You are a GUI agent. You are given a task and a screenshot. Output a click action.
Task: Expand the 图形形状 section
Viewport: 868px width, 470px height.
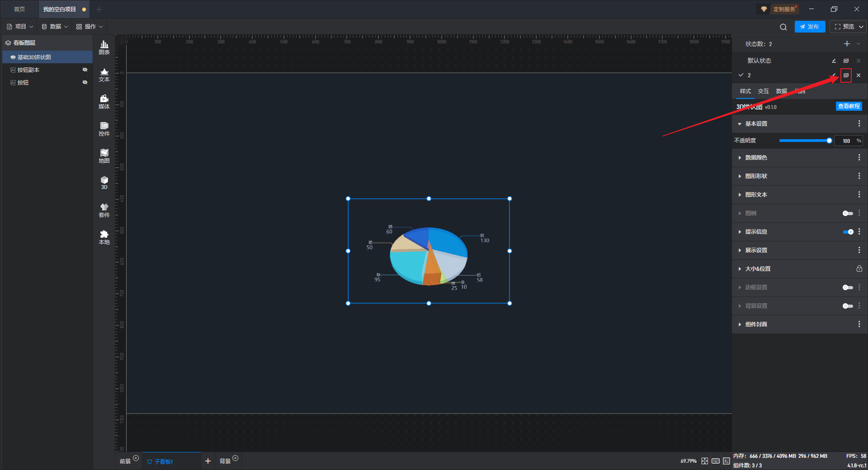pos(740,176)
